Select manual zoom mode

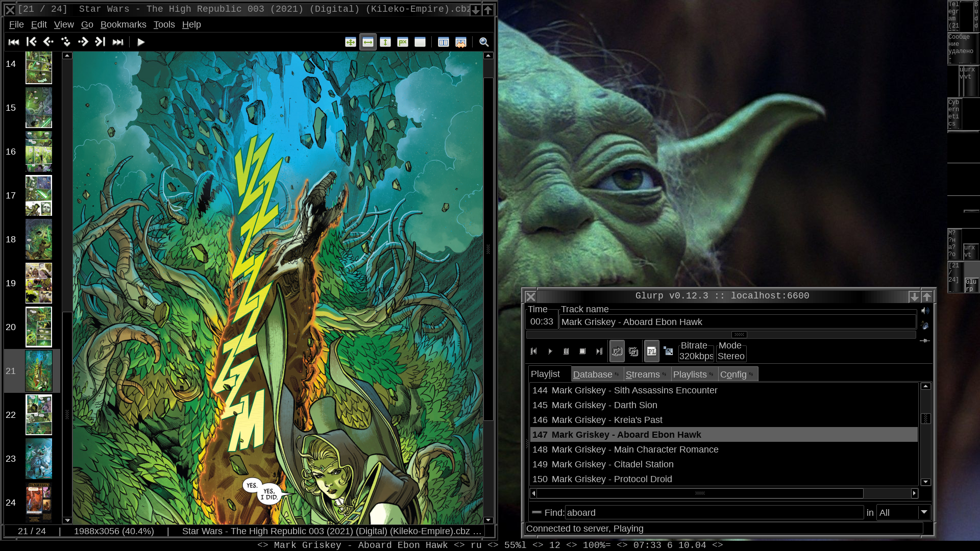coord(420,42)
